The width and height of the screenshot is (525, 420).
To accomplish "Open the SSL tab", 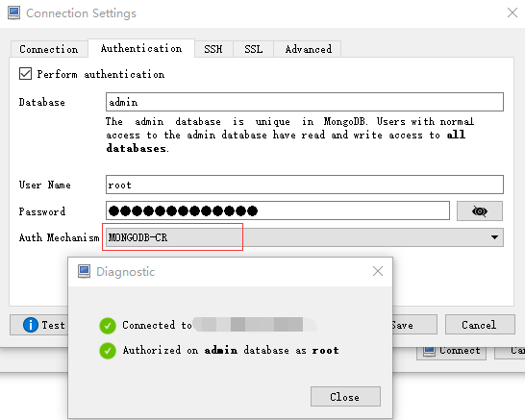I will [x=254, y=49].
